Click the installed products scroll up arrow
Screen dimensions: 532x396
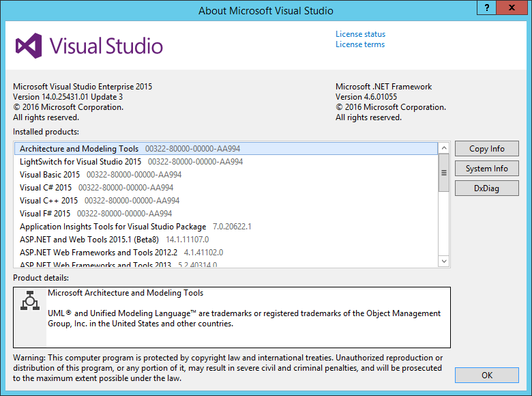click(x=444, y=147)
